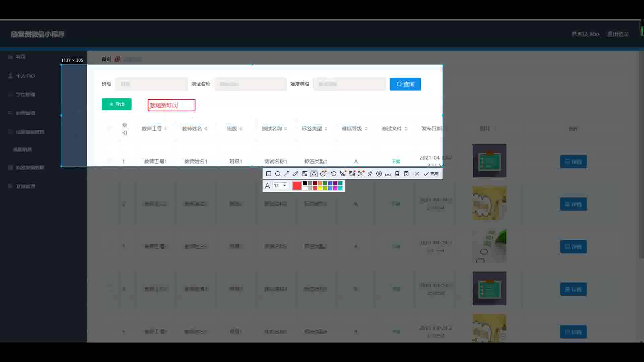Pick the yellow color swatch
The image size is (644, 362).
click(x=320, y=188)
